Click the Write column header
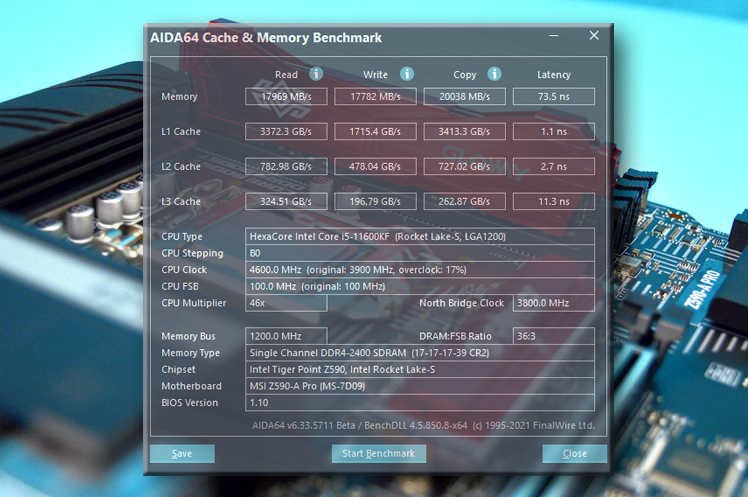This screenshot has width=748, height=497. [x=375, y=75]
